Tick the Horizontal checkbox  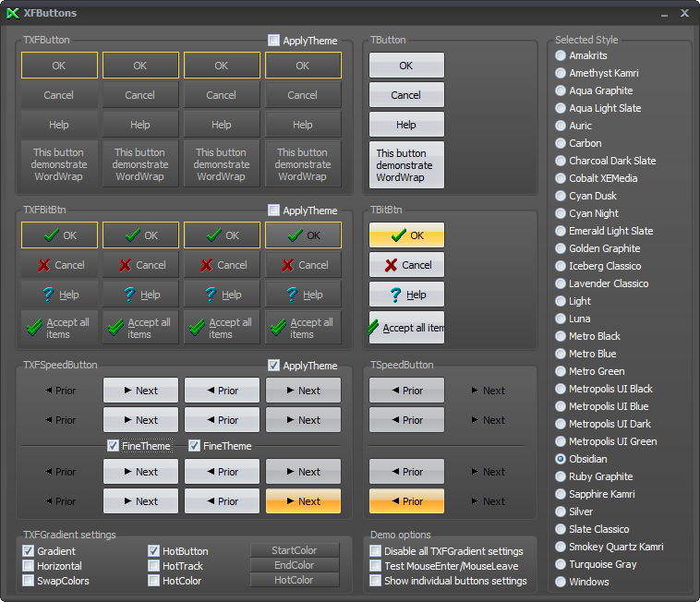29,566
